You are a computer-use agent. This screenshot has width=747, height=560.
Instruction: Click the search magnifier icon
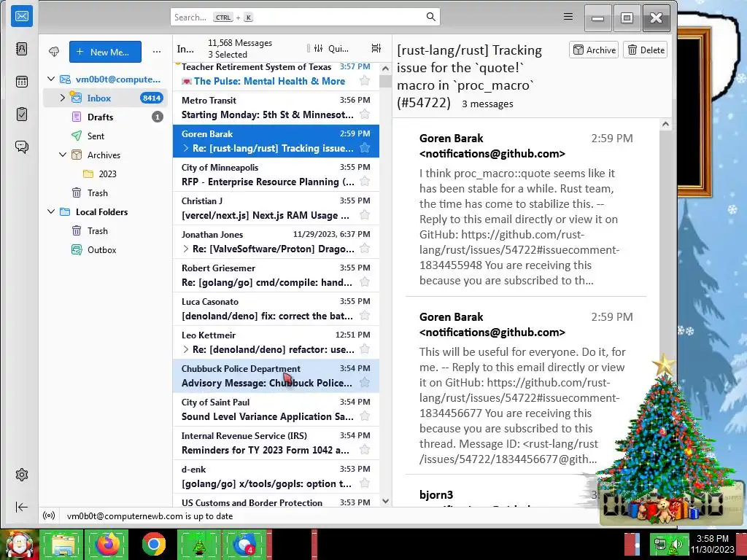pos(430,17)
